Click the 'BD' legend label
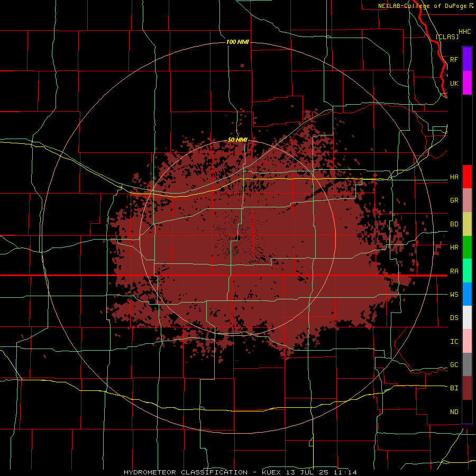The width and height of the screenshot is (476, 476). click(454, 224)
